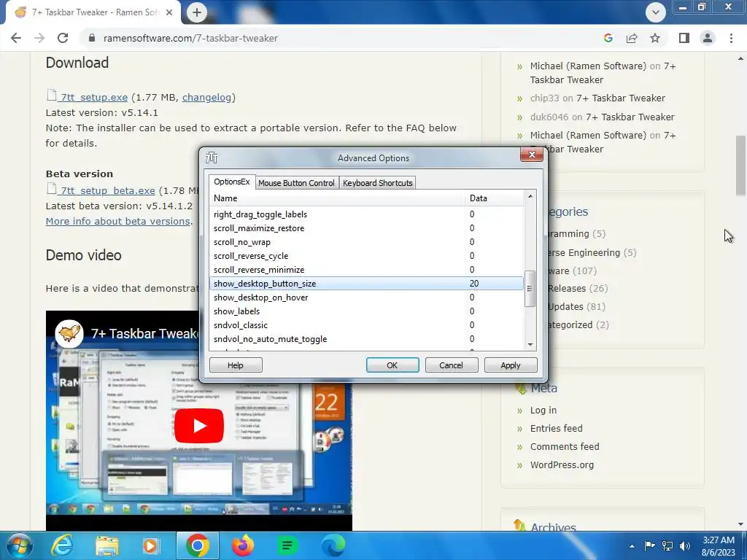The image size is (747, 560).
Task: Open a new browser tab
Action: [197, 12]
